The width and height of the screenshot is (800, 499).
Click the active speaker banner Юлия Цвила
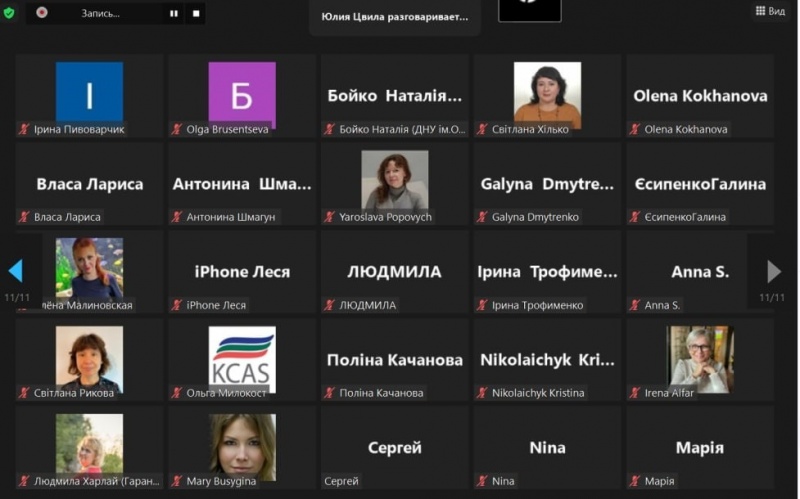pyautogui.click(x=394, y=17)
